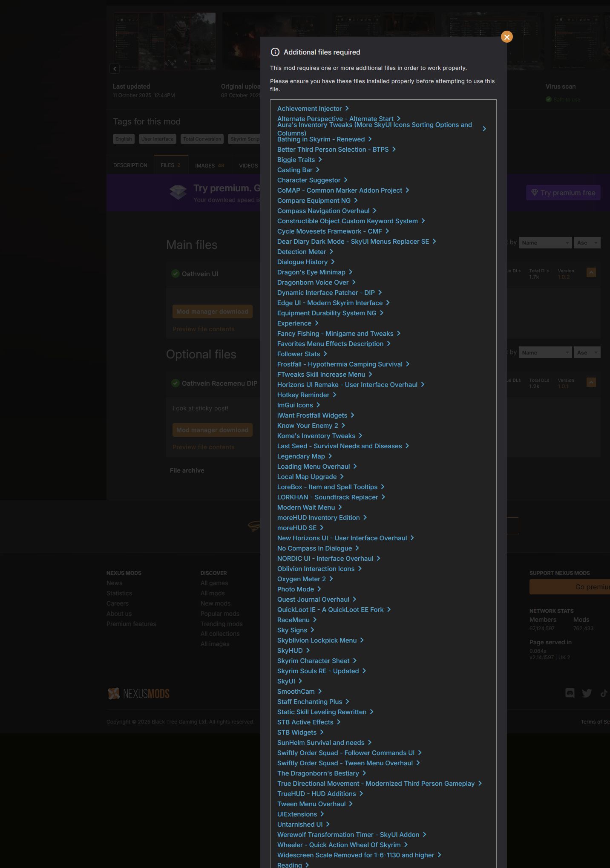The image size is (610, 868).
Task: Expand the File archive section
Action: click(187, 470)
